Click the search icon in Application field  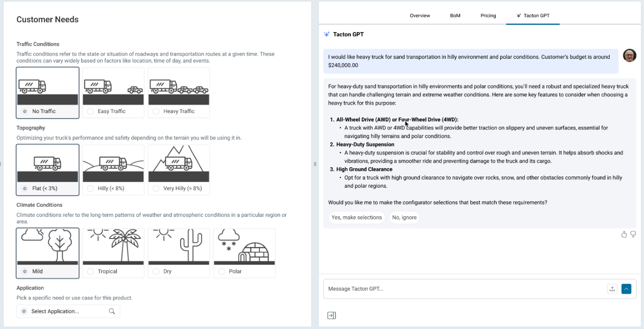coord(112,311)
